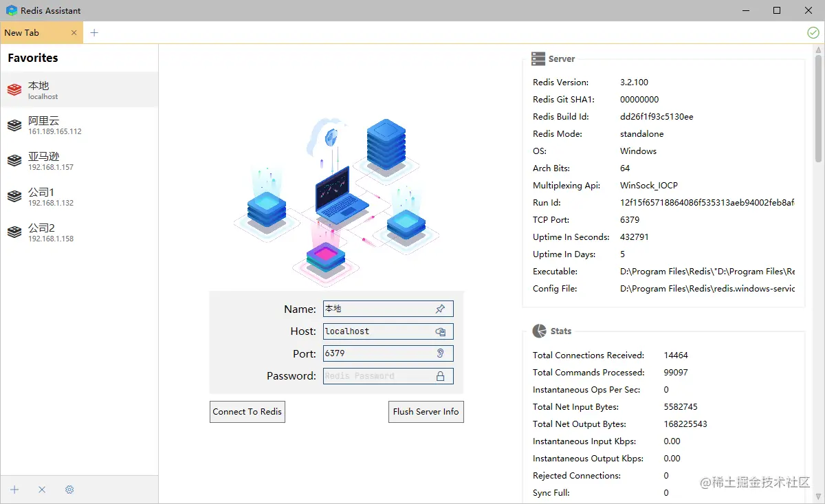Click Total Connections Received value 14464

pyautogui.click(x=676, y=355)
